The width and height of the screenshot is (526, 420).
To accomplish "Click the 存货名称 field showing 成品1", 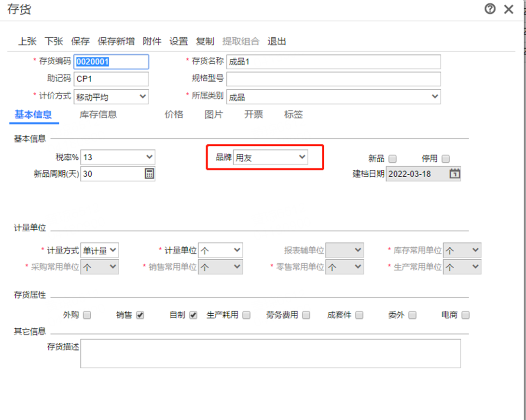I will pos(333,62).
